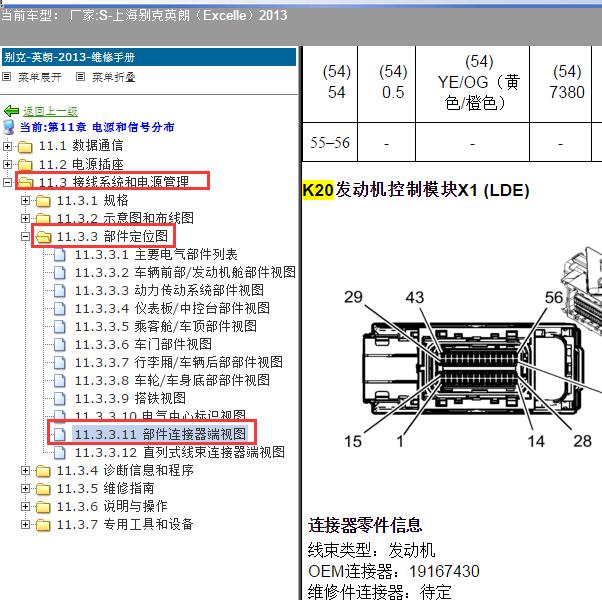Open 11.3.3.6 车门部件视图 page
Viewport: 602px width, 600px height.
pos(143,344)
